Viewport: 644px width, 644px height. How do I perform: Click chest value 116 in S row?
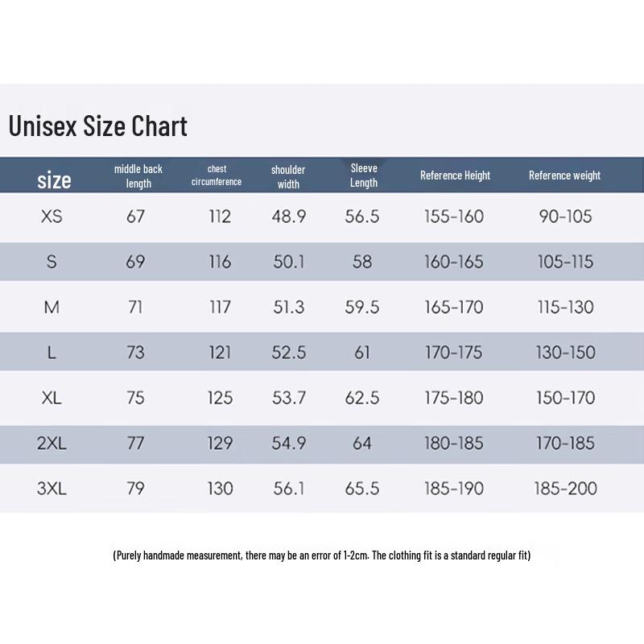[219, 262]
